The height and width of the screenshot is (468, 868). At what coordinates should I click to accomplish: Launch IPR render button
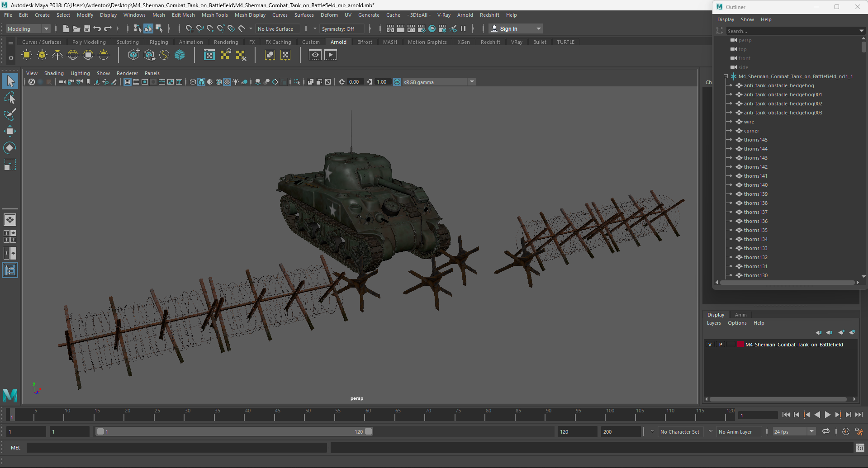point(411,28)
